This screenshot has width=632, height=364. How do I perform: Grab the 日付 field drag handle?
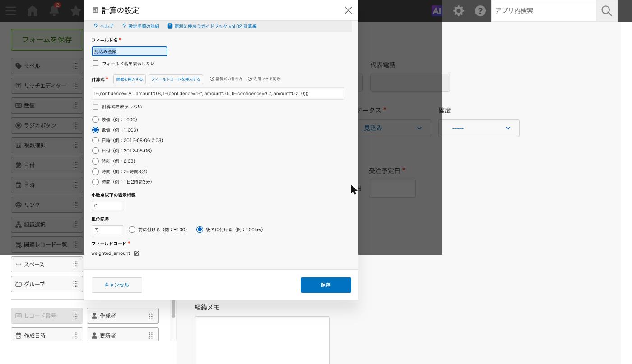pos(75,165)
